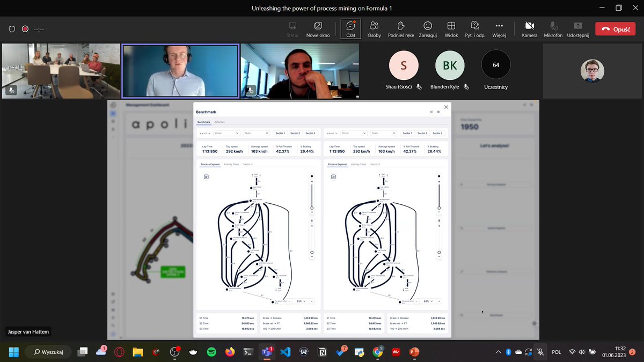Viewport: 644px width, 362px height.
Task: Switch to the Activities tab
Action: [x=219, y=122]
